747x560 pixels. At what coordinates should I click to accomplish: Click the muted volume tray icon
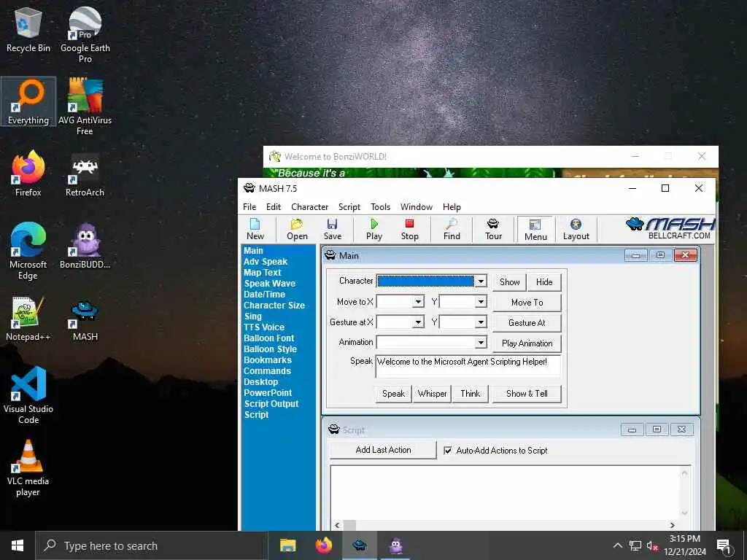651,546
